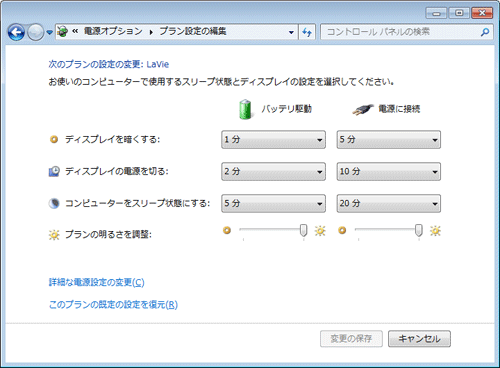Open recent pages dropdown next to navigation arrows
The height and width of the screenshot is (368, 500).
pyautogui.click(x=49, y=32)
